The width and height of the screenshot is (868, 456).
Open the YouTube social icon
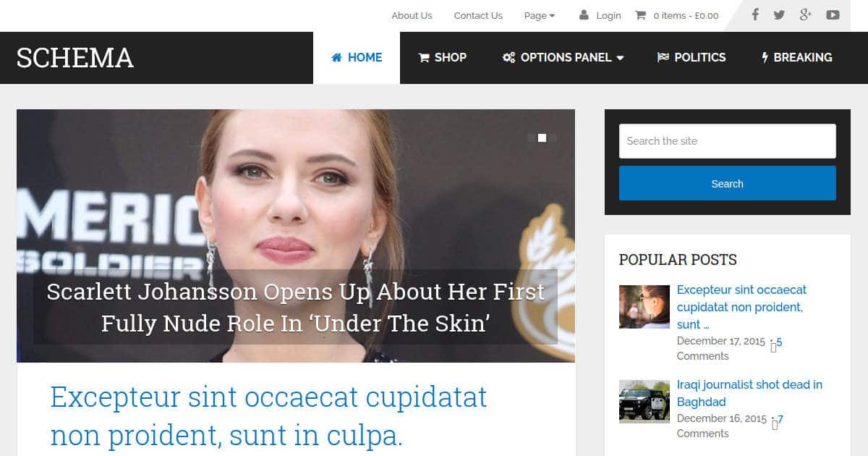[833, 14]
